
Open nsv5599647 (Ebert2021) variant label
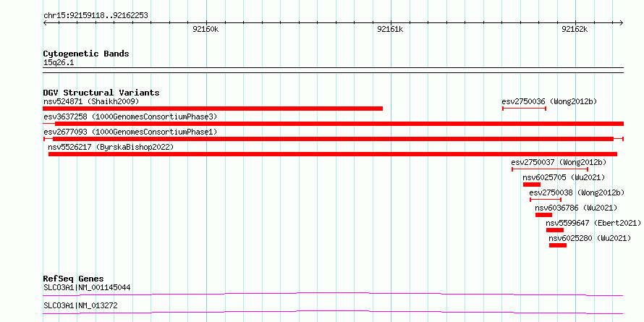coord(593,223)
